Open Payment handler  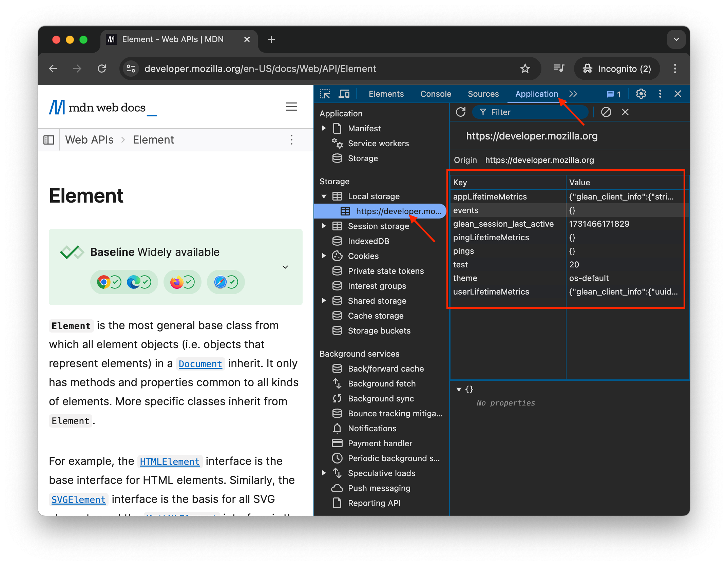380,443
